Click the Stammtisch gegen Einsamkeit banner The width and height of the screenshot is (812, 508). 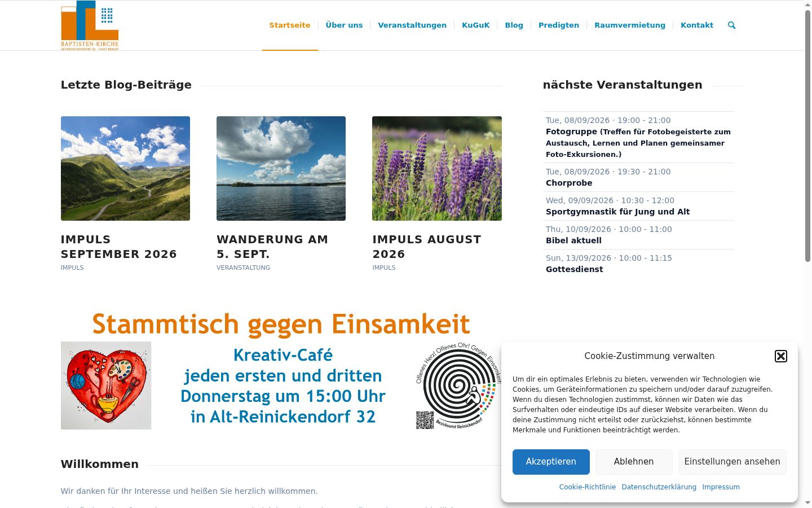click(x=281, y=370)
